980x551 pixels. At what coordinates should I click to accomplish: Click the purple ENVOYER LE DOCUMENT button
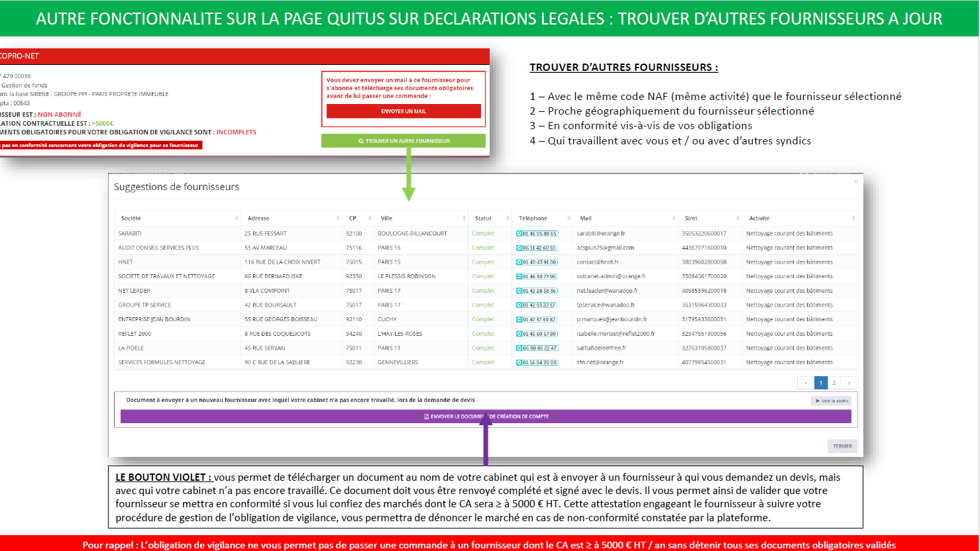[x=486, y=417]
